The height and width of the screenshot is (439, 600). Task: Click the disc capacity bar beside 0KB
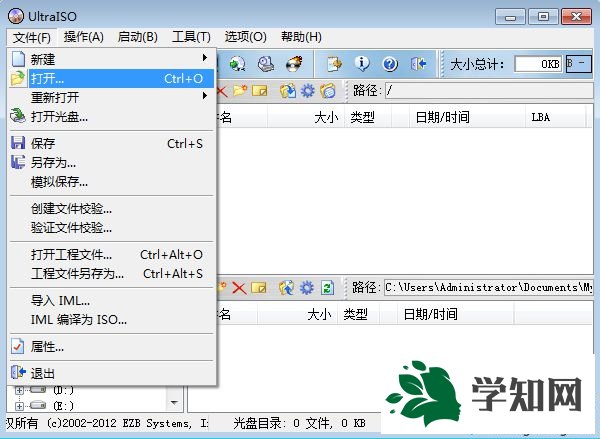coord(578,64)
